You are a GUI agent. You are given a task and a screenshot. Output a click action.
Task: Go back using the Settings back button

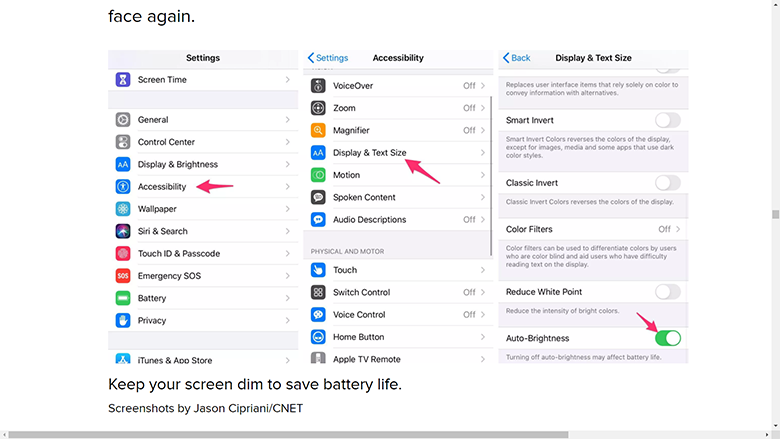click(328, 58)
